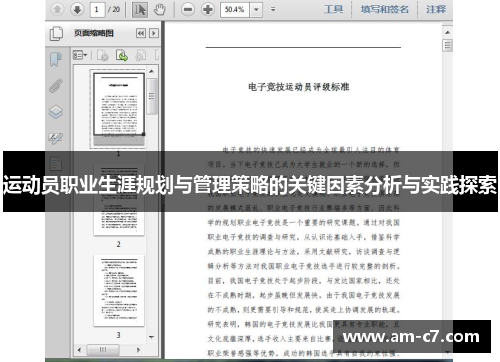Click the total page count "/ 20"
Image resolution: width=500 pixels, height=362 pixels.
coord(114,9)
